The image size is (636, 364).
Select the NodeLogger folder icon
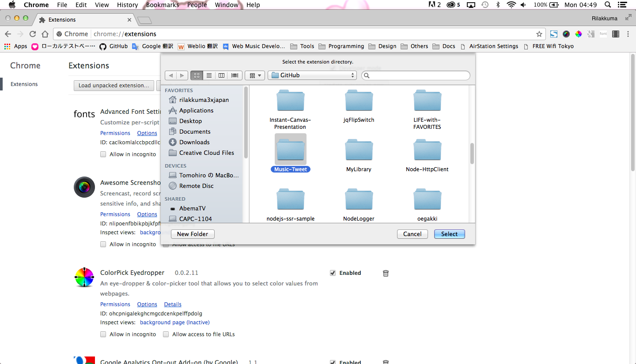tap(359, 199)
